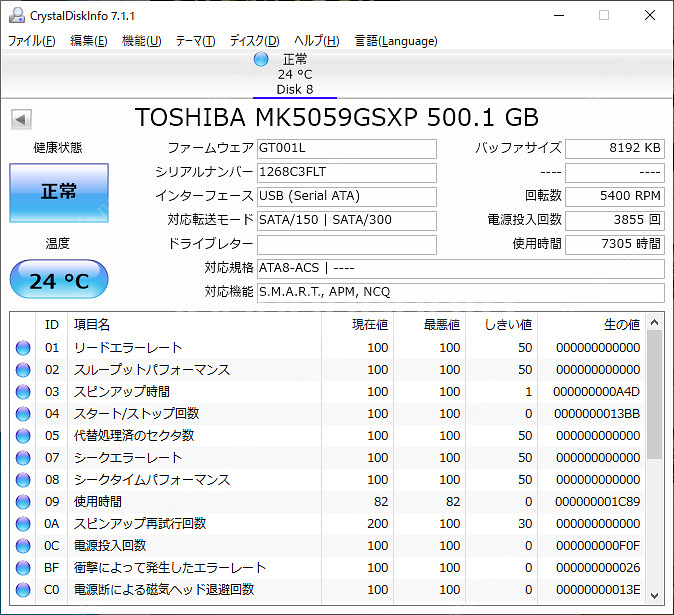Click raw value 000000000F0F
674x615 pixels.
pyautogui.click(x=598, y=546)
